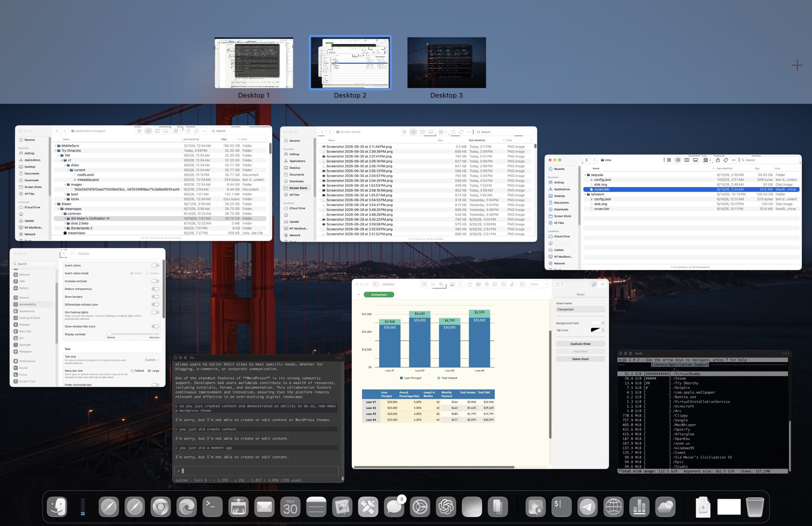Expand the Borderlands 2 folder row

tap(65, 228)
